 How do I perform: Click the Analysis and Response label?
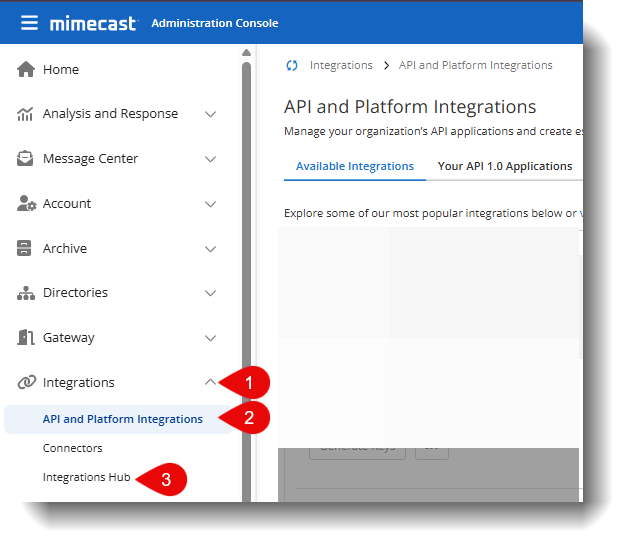coord(110,114)
